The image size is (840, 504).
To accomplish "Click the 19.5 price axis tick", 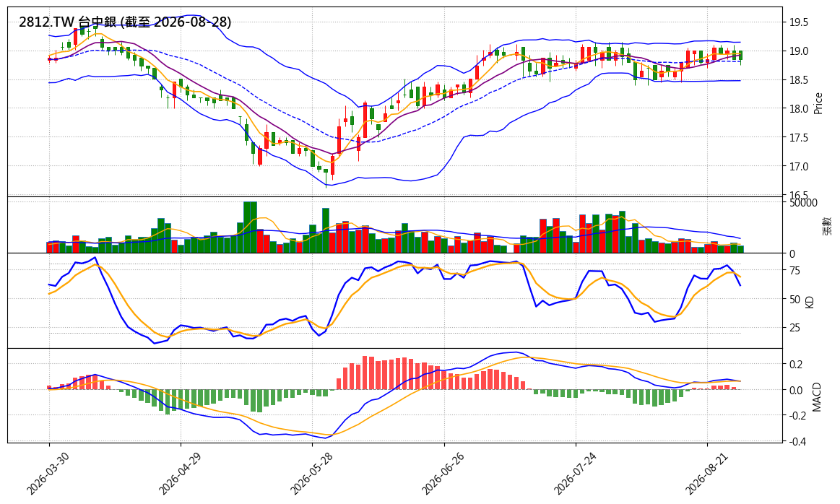I will click(798, 22).
